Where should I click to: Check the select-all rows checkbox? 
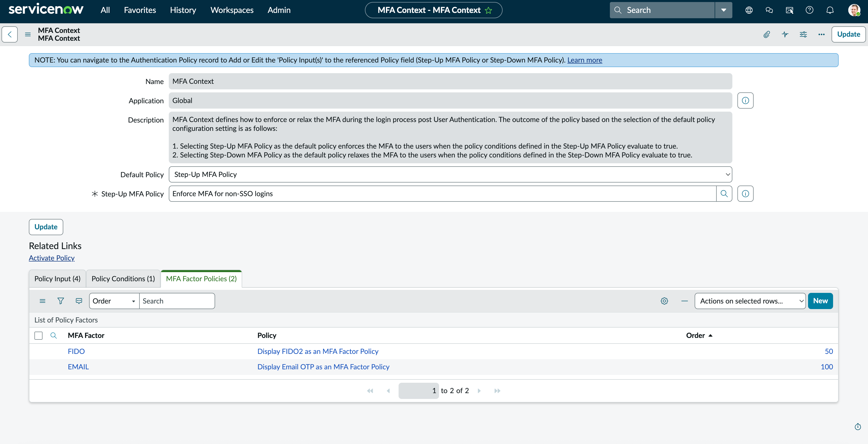38,335
